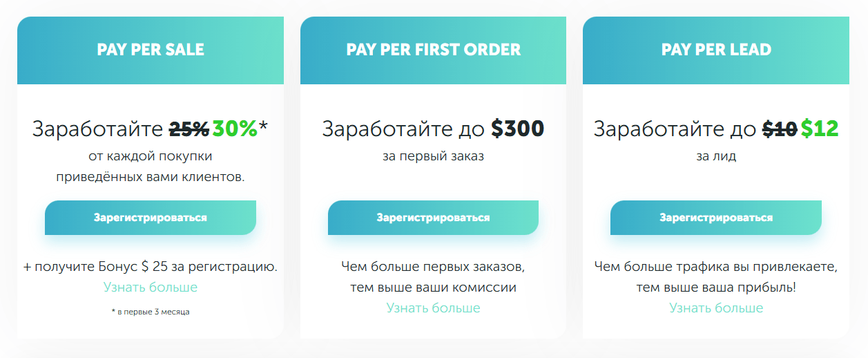The image size is (868, 358).
Task: Click text Чем больше первых заказов
Action: pyautogui.click(x=433, y=266)
